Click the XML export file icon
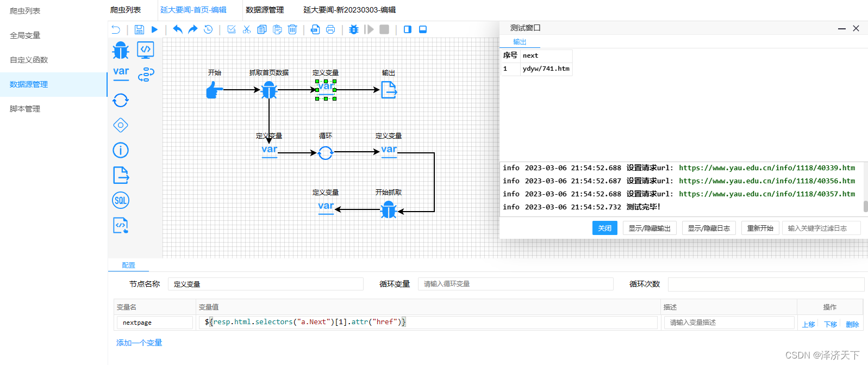Image resolution: width=868 pixels, height=365 pixels. [315, 29]
